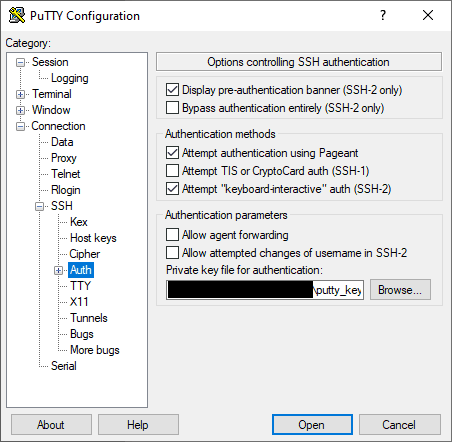Viewport: 452px width, 442px height.
Task: Click Browse to choose private key file
Action: pos(400,290)
